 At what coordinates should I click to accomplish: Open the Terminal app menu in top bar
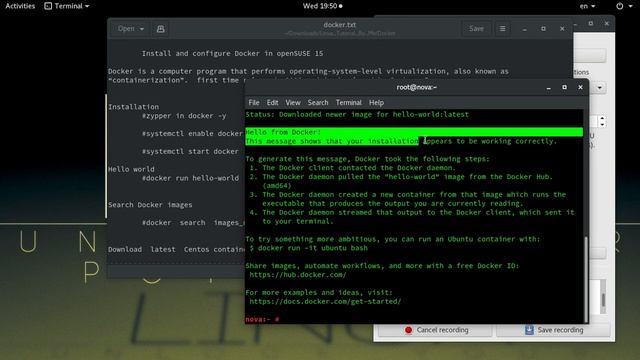coord(67,6)
